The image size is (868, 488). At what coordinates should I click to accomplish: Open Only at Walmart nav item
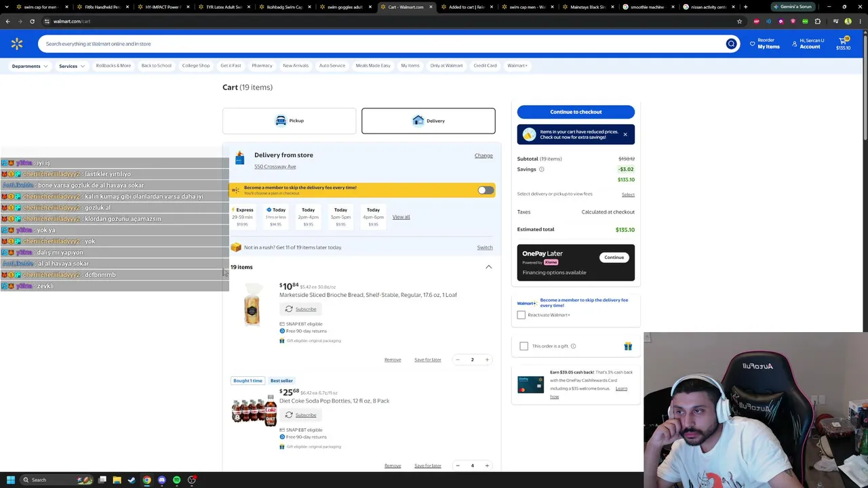point(446,66)
